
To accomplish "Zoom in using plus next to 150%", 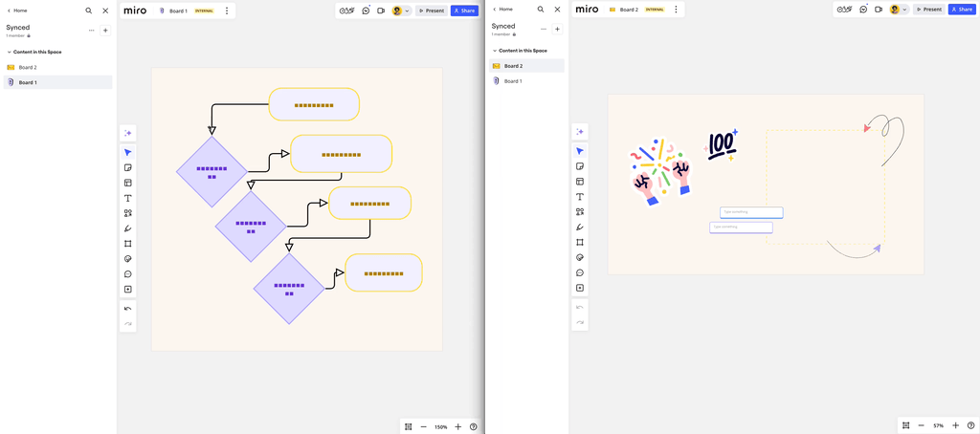I will click(457, 426).
